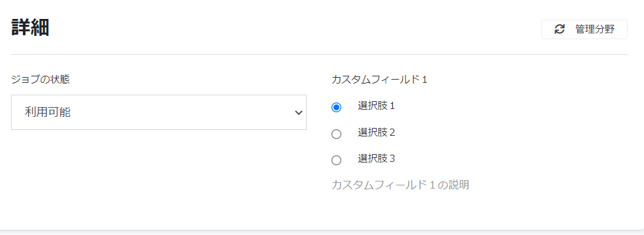
Task: Click the カスタムフィールド 1 field label
Action: tap(379, 80)
